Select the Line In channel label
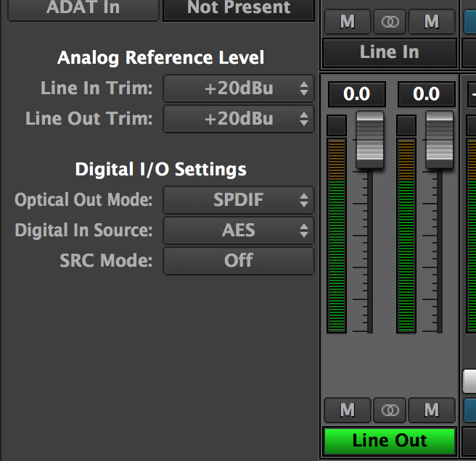The height and width of the screenshot is (461, 476). pos(390,52)
